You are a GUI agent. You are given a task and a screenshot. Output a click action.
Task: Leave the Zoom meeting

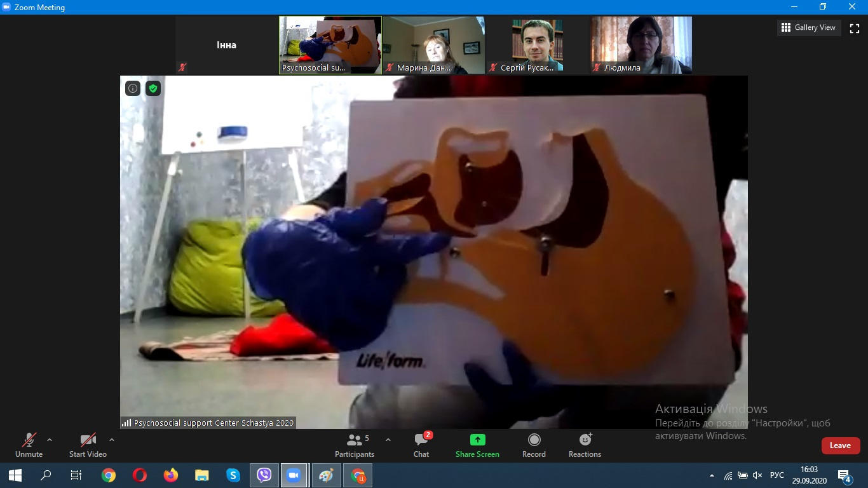840,445
